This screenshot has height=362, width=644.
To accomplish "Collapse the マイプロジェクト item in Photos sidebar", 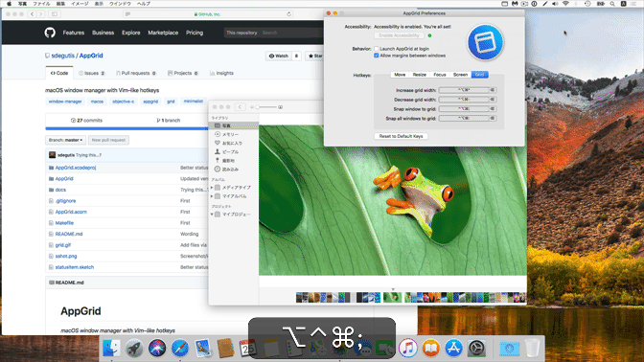I will pos(212,215).
